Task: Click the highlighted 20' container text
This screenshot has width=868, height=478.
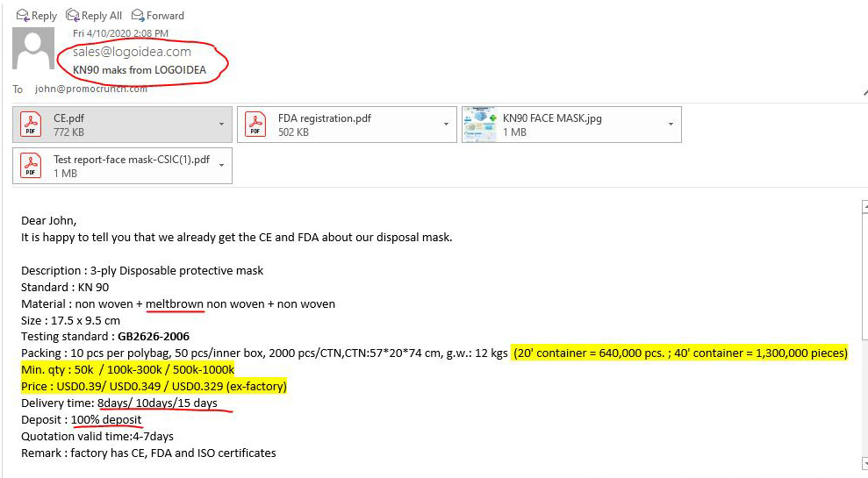Action: [680, 353]
